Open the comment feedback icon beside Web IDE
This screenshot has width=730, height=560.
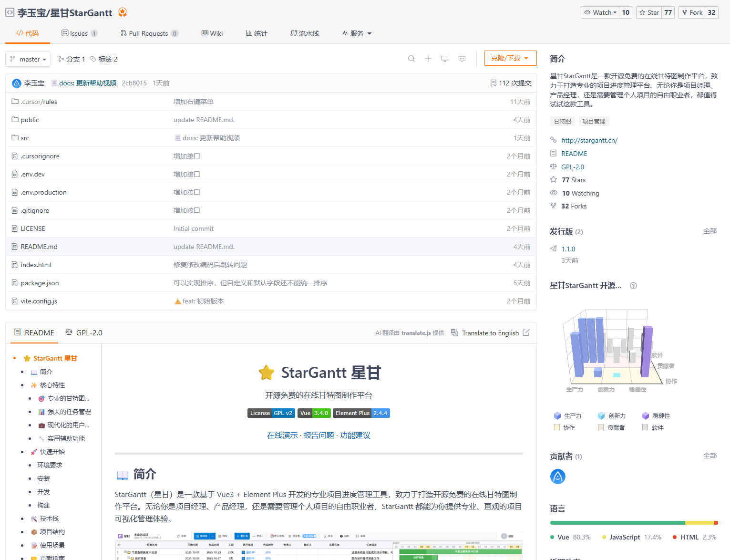462,58
